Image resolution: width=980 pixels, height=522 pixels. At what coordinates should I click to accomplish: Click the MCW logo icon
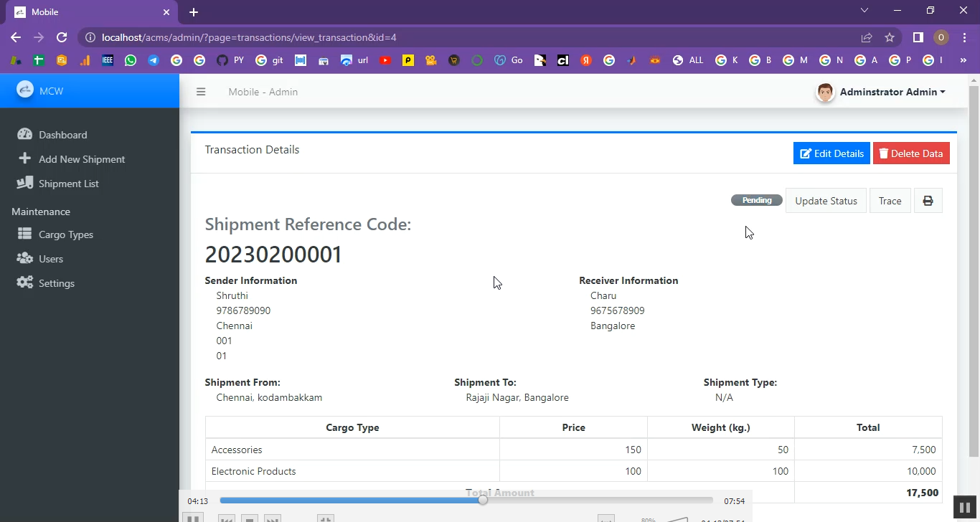(x=25, y=90)
